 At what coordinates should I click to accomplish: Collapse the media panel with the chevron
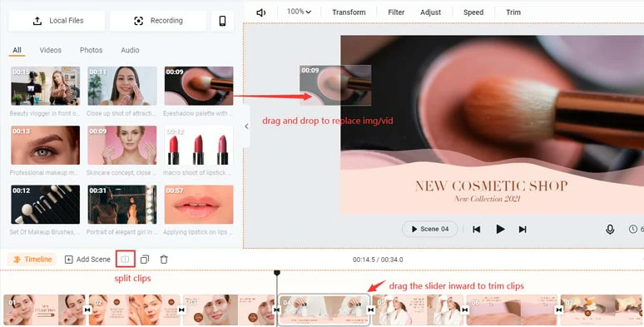(246, 126)
